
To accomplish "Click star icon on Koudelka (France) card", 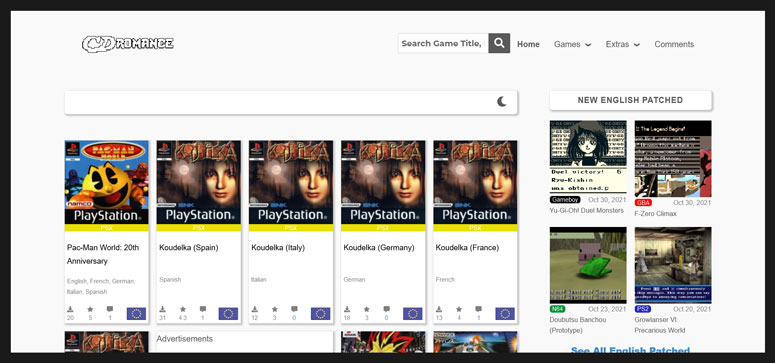I will [459, 309].
